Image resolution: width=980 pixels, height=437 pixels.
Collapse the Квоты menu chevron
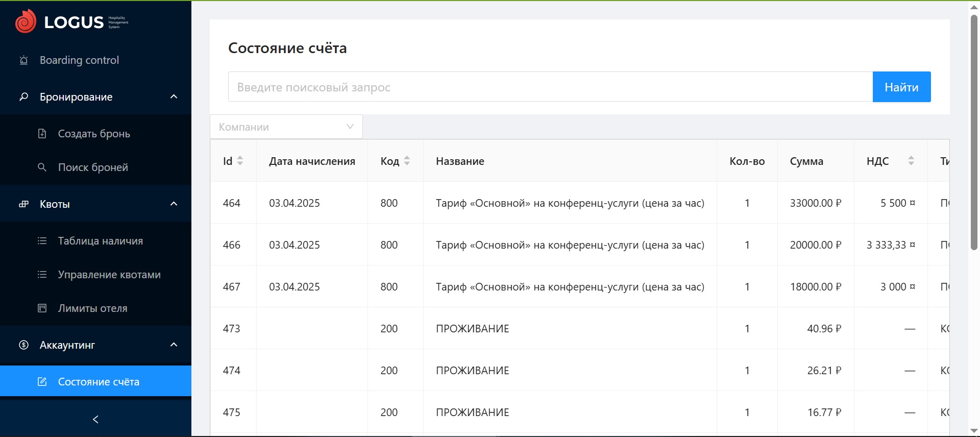174,204
